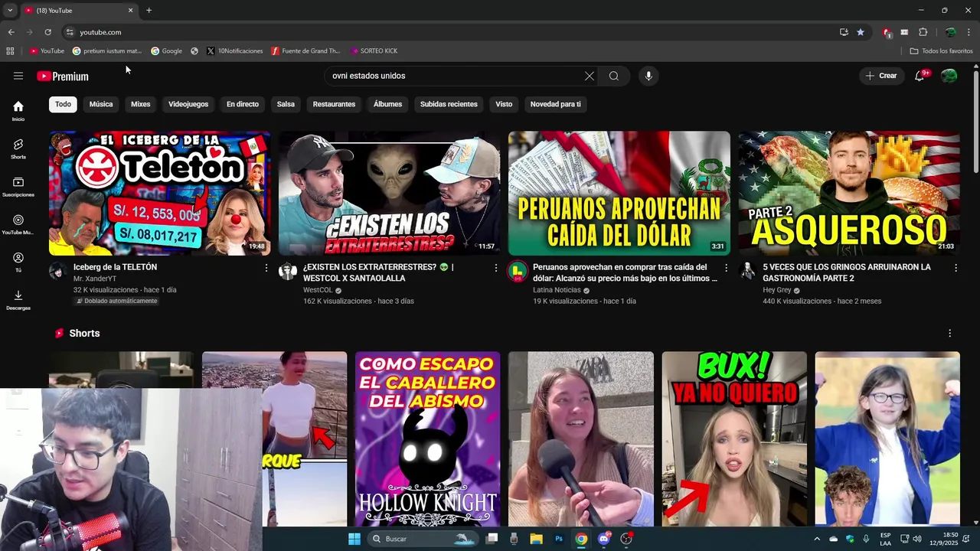
Task: Open the Hollow Knight caballero del abismo Short
Action: coord(427,439)
